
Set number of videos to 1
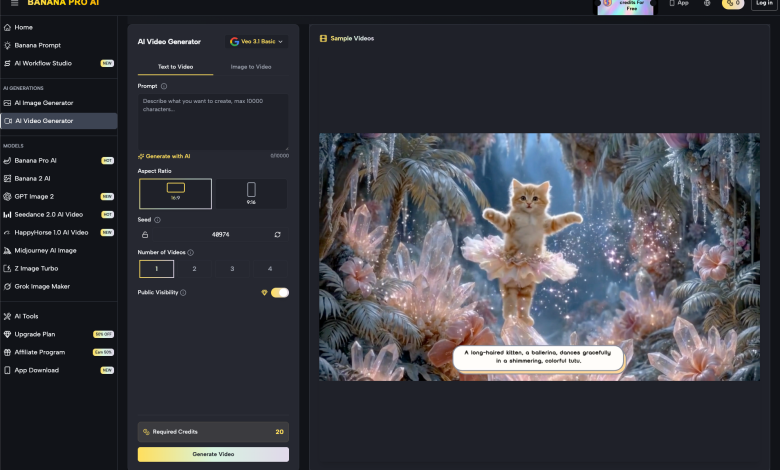point(157,269)
